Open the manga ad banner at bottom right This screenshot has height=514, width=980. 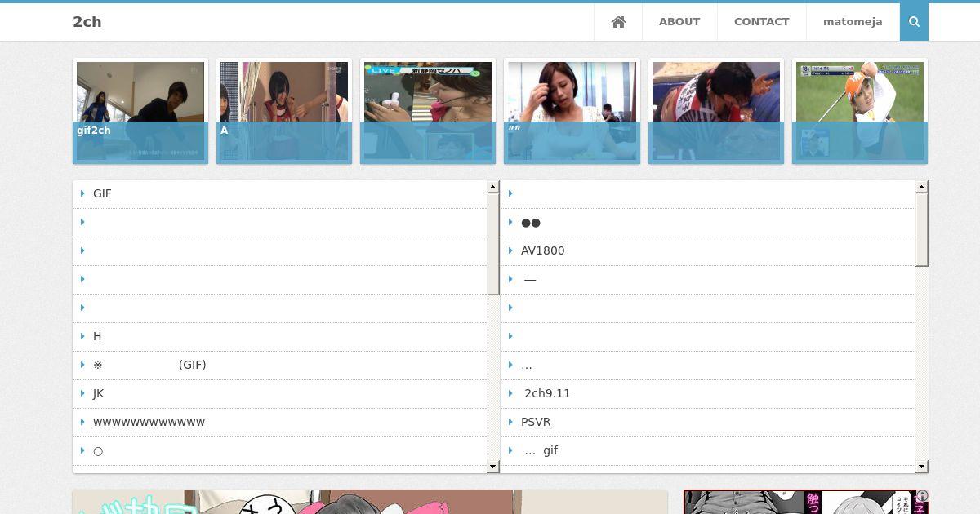click(x=806, y=502)
